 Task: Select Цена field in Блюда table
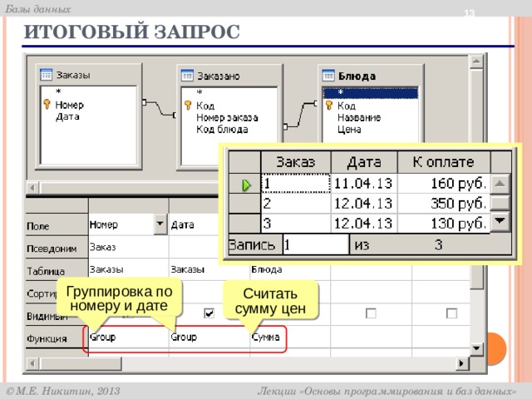(349, 130)
